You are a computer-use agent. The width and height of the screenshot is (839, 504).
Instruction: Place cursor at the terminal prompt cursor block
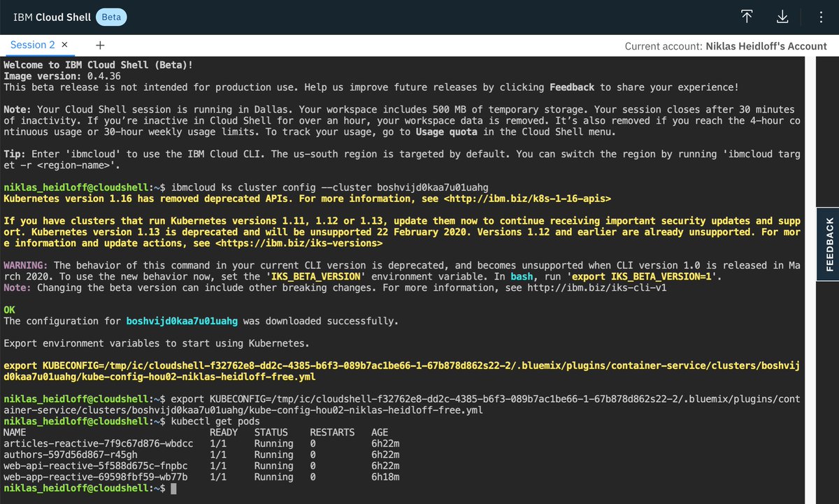coord(174,489)
